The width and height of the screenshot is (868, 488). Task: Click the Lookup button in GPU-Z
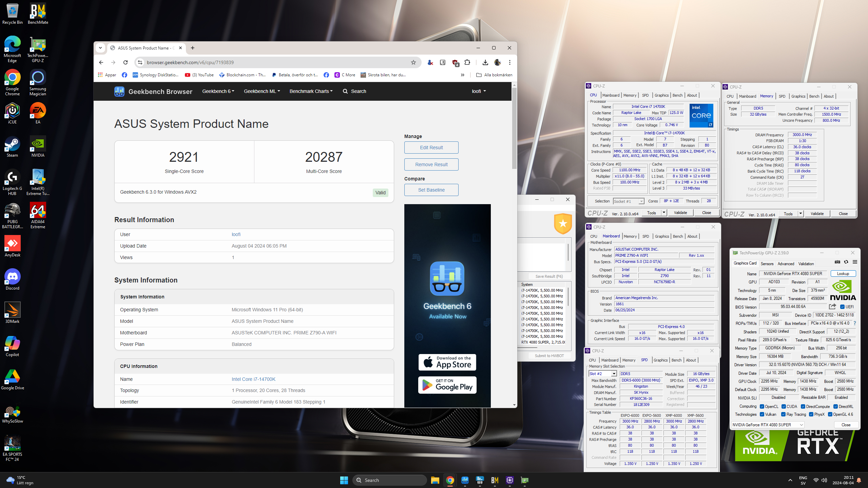point(843,273)
